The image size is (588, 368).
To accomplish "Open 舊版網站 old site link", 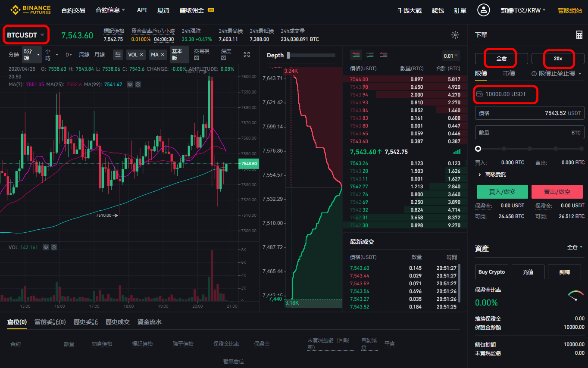I will click(569, 10).
